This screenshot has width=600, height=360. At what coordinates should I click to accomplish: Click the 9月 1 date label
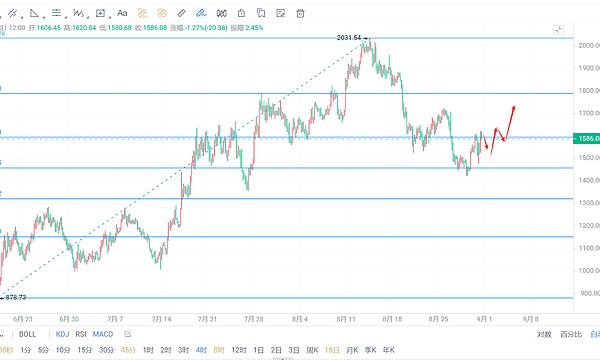[x=484, y=319]
